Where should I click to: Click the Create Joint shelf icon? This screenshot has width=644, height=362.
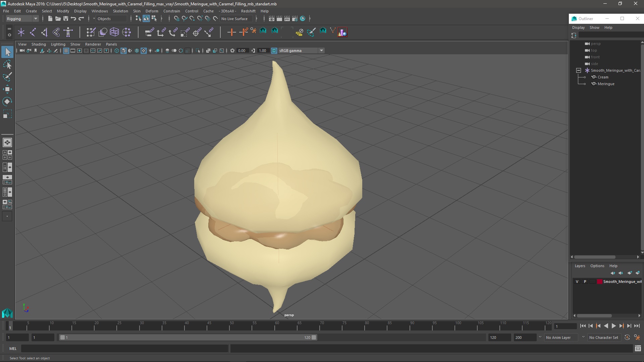coord(33,32)
